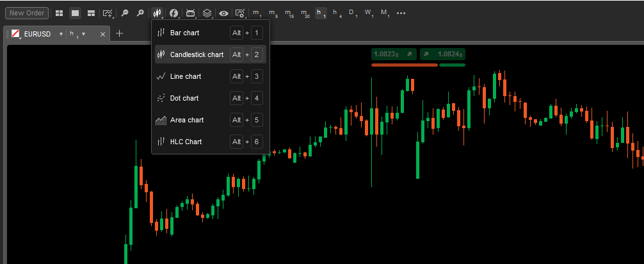The width and height of the screenshot is (644, 264).
Task: Click the chart settings gear icon
Action: 240,13
